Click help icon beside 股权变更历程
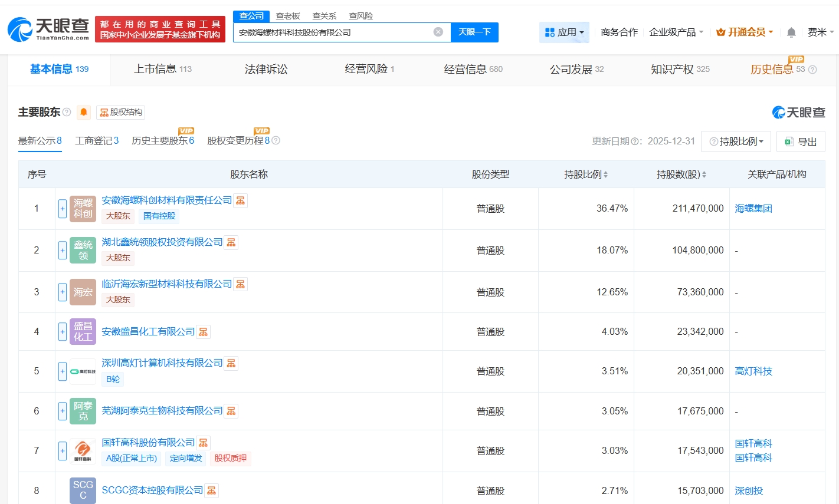This screenshot has width=839, height=504. click(276, 140)
